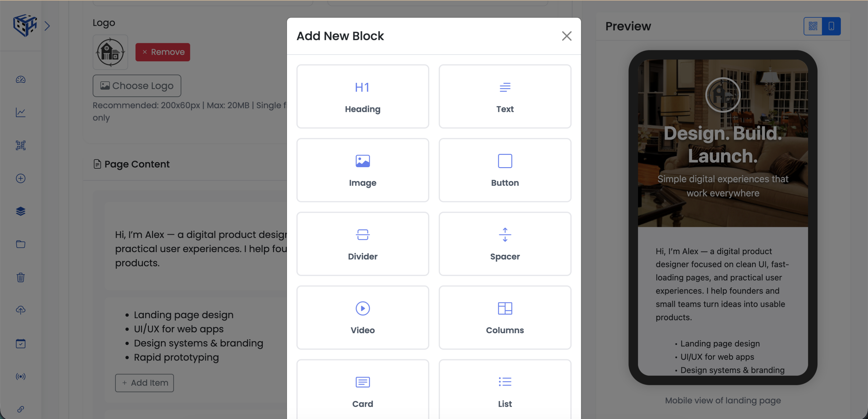Open the layers panel icon in sidebar
Image resolution: width=868 pixels, height=419 pixels.
(x=20, y=211)
